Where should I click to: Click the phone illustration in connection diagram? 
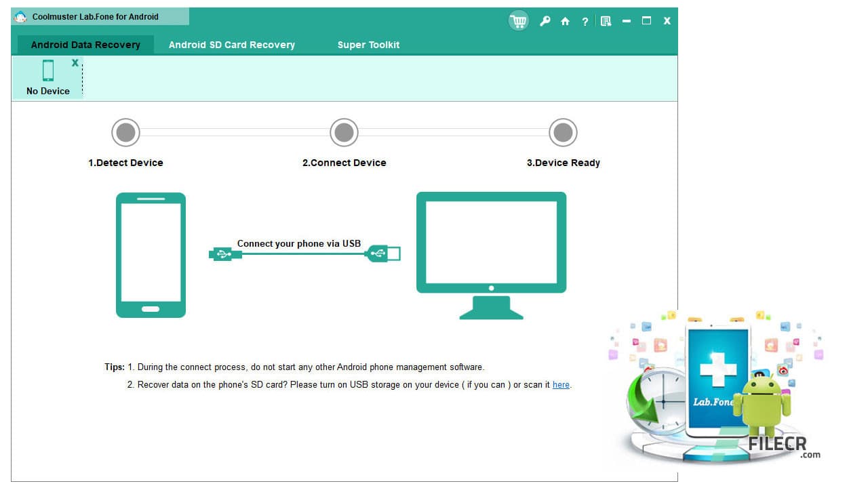coord(151,255)
